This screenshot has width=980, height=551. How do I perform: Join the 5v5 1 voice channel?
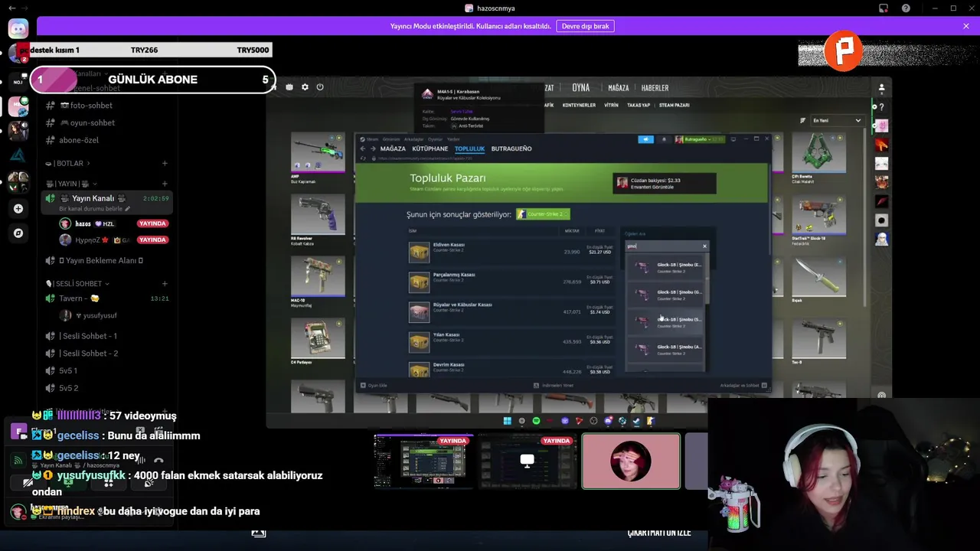[x=107, y=371]
